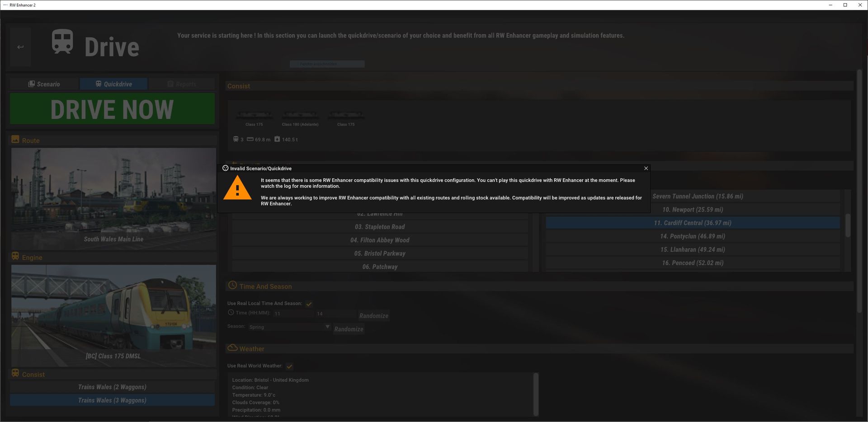The height and width of the screenshot is (422, 868).
Task: Click the time hours input field
Action: [293, 314]
